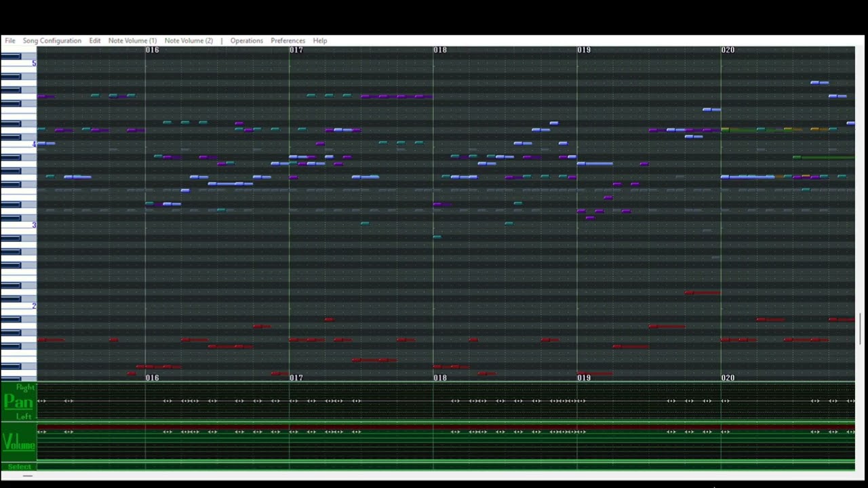The height and width of the screenshot is (488, 868).
Task: Open the Note Volume (2) menu
Action: 189,41
